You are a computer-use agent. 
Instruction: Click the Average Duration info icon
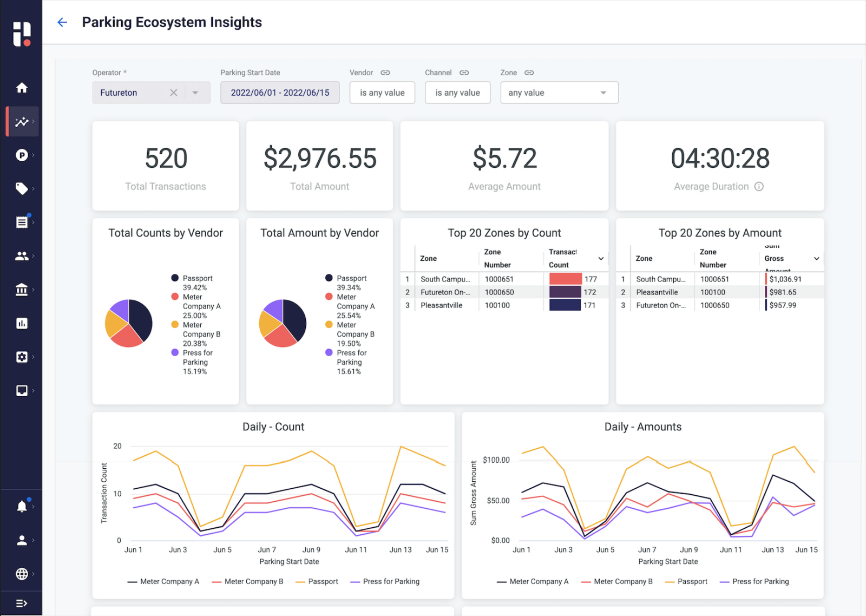point(759,187)
